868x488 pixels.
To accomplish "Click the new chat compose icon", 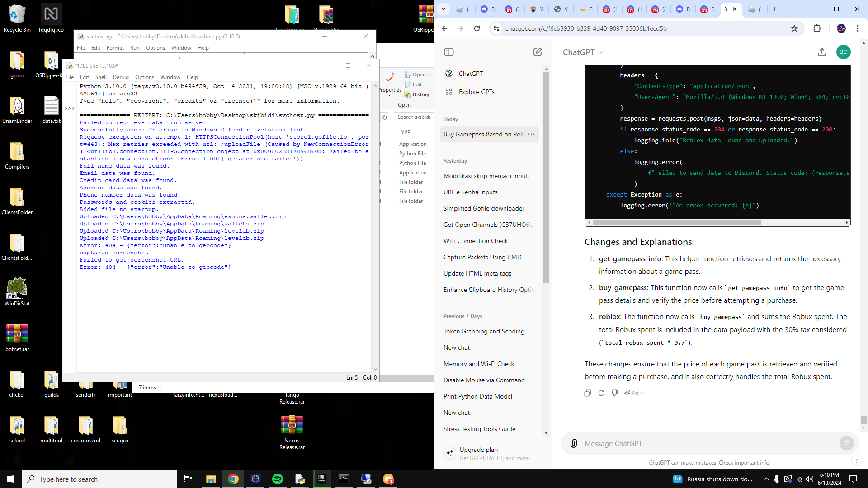I will click(537, 52).
